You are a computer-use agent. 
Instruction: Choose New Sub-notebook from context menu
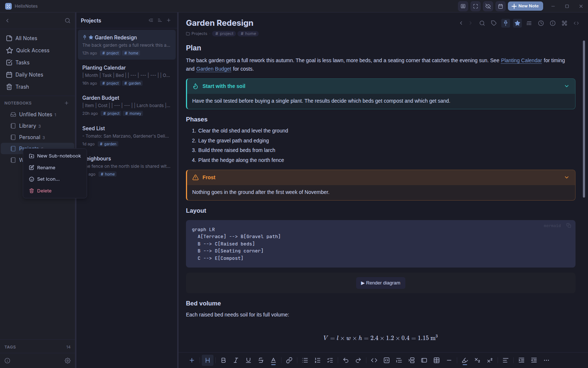click(x=55, y=156)
